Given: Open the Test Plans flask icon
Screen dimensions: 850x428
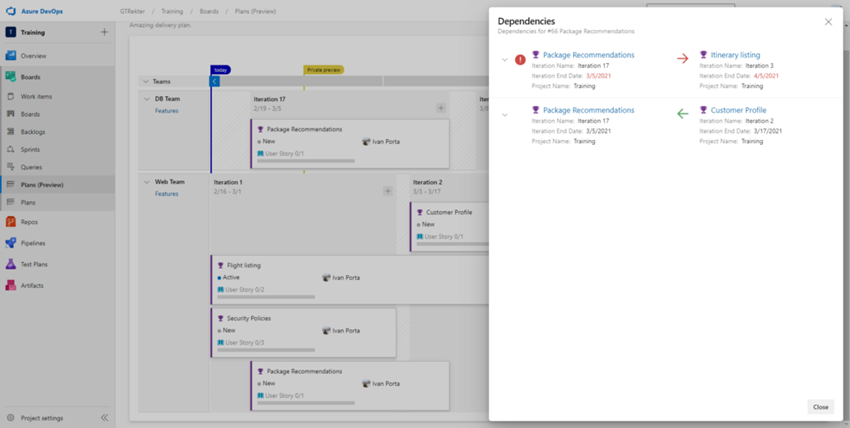Looking at the screenshot, I should point(10,264).
